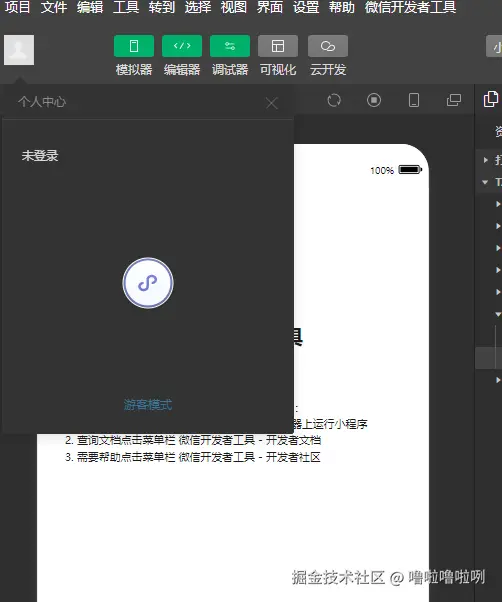This screenshot has height=602, width=502.
Task: Click the battery icon in simulator
Action: 410,169
